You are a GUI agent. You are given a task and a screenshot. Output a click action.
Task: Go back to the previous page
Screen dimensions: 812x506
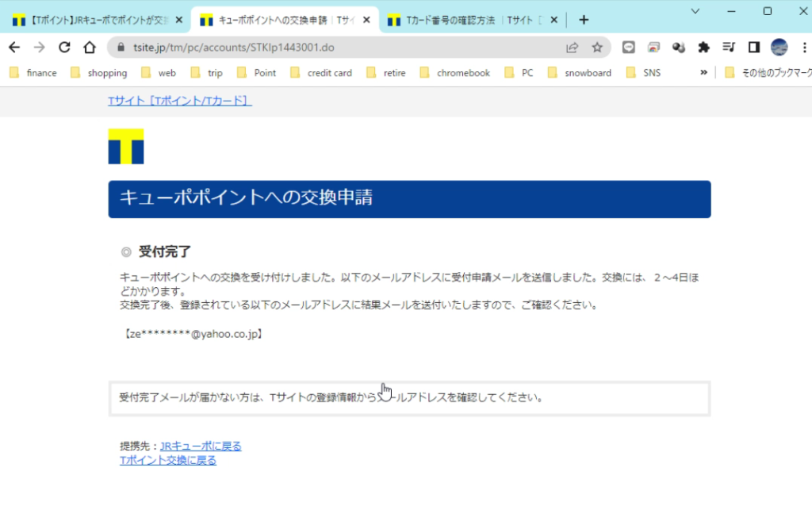pyautogui.click(x=14, y=48)
